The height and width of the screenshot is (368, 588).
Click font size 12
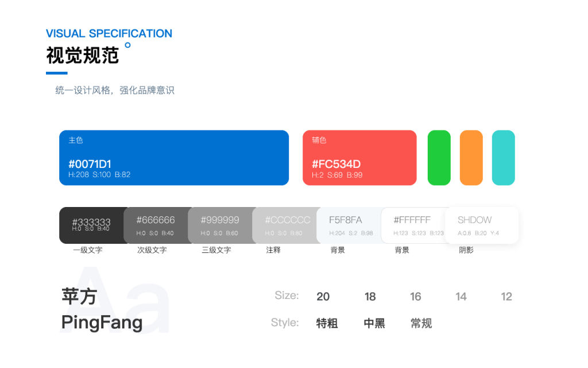click(x=506, y=297)
